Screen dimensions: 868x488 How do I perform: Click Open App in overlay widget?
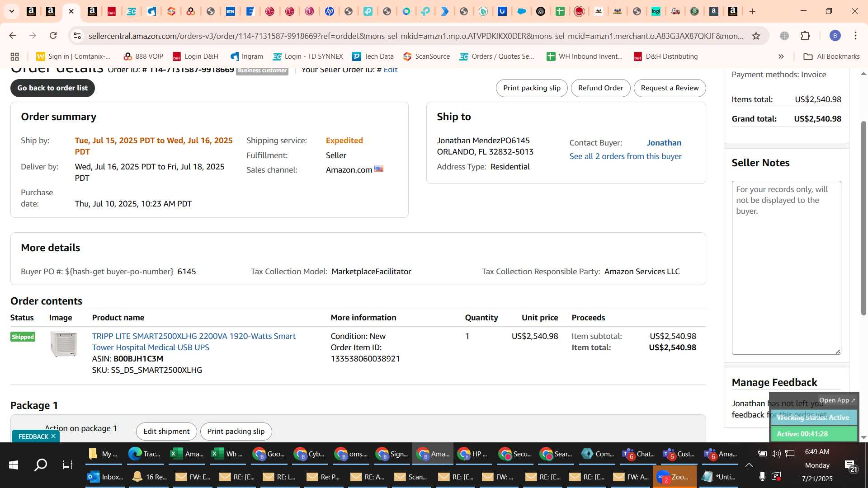click(837, 400)
